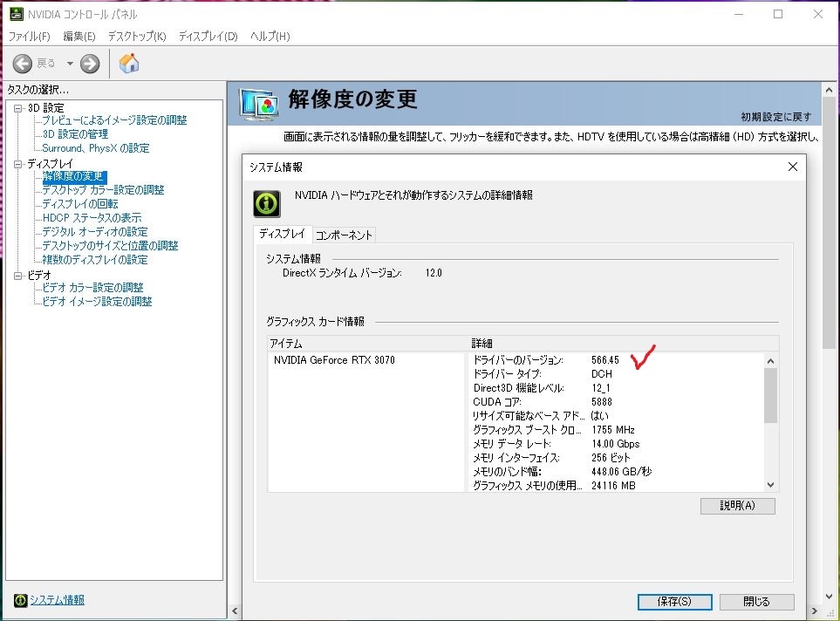
Task: Click the main panel horizontal scroll right arrow
Action: (815, 611)
